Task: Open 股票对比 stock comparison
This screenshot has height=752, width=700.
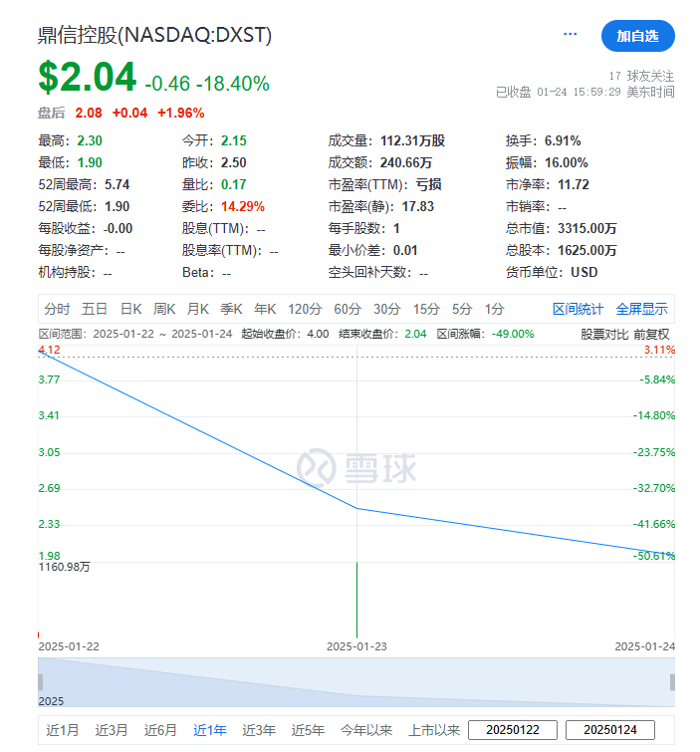Action: pos(604,335)
